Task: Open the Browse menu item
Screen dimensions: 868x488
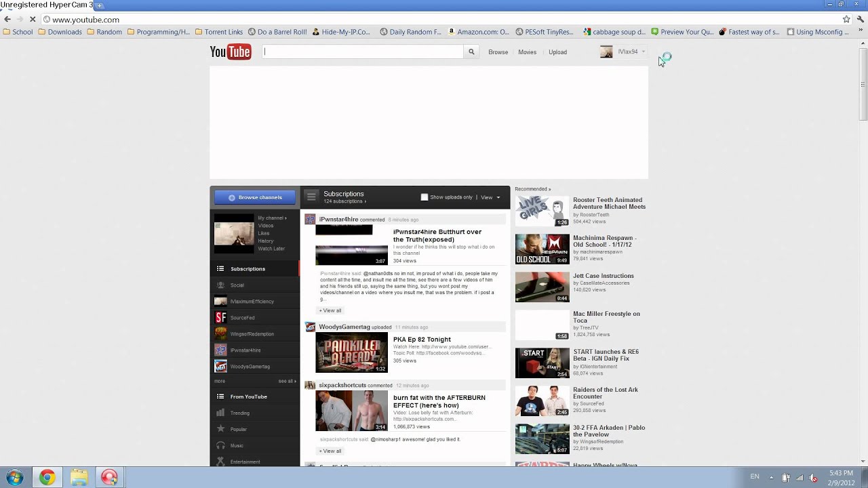Action: [x=498, y=52]
